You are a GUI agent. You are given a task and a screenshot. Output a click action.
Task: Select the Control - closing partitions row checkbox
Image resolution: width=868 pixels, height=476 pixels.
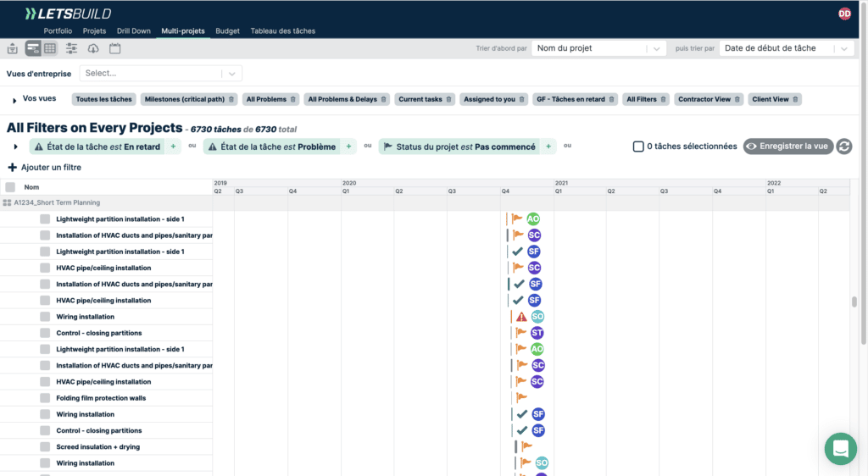[x=45, y=333]
